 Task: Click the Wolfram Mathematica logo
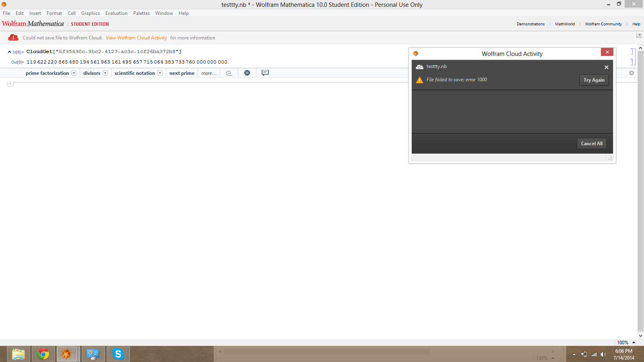coord(33,24)
